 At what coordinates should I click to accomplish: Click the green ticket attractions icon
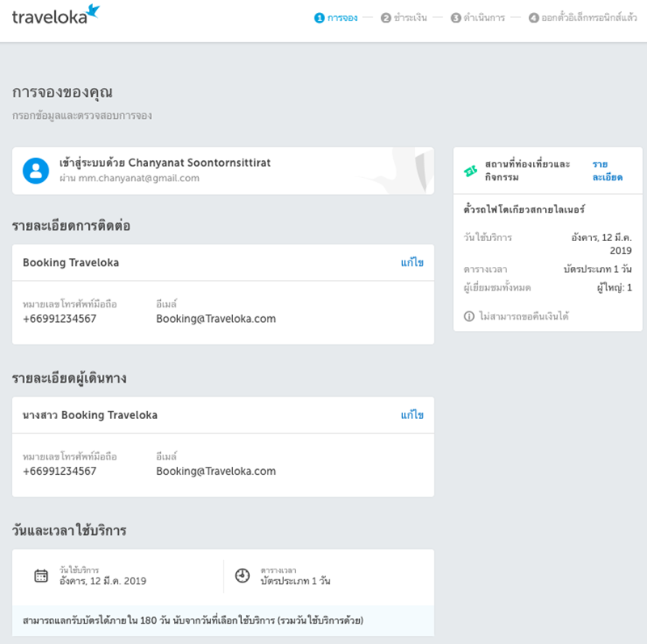pos(471,171)
